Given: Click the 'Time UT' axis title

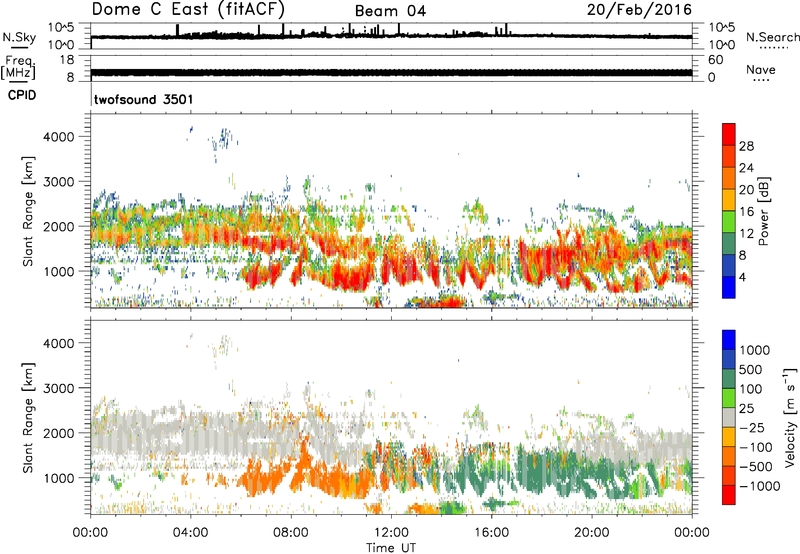Looking at the screenshot, I should (391, 547).
